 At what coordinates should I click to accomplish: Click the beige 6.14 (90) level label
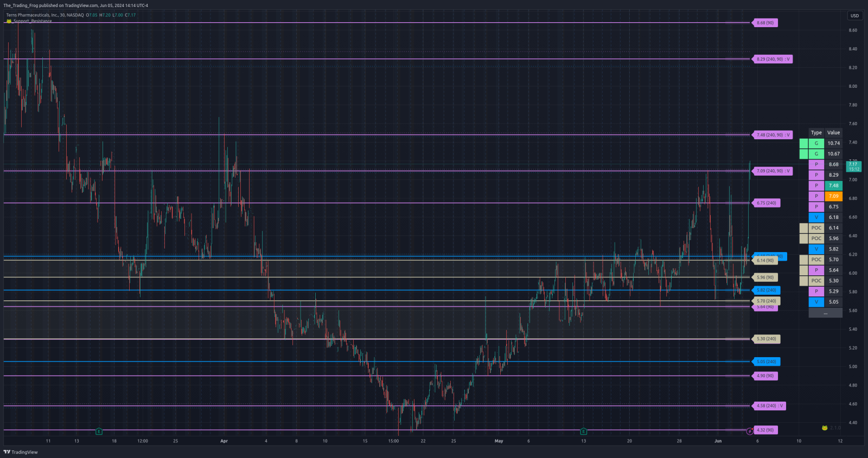[x=765, y=261]
